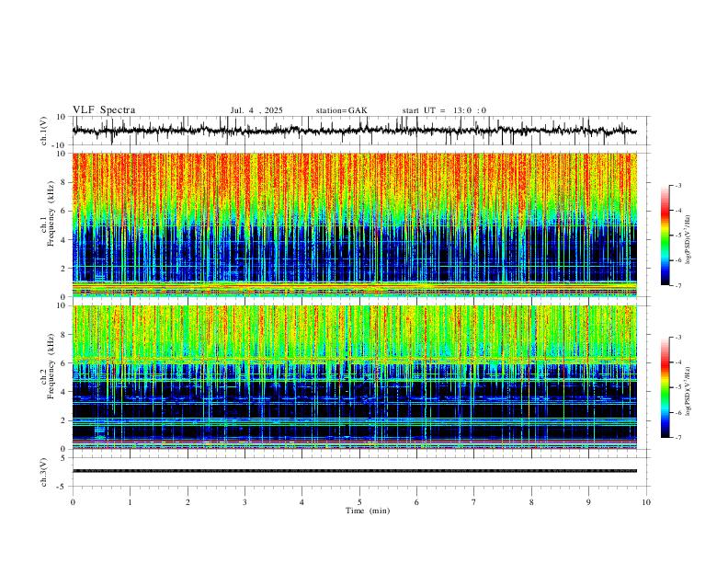Click the "station=GAK" label
The height and width of the screenshot is (563, 728).
tap(341, 110)
